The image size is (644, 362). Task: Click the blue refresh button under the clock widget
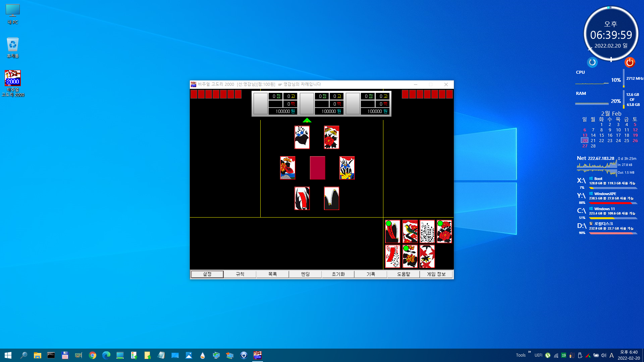click(592, 62)
